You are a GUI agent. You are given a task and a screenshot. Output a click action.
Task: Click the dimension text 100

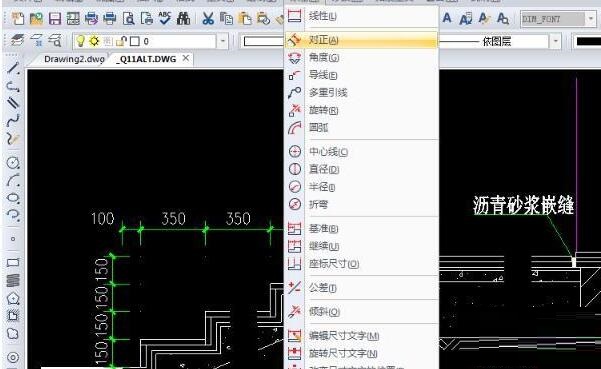pyautogui.click(x=102, y=218)
